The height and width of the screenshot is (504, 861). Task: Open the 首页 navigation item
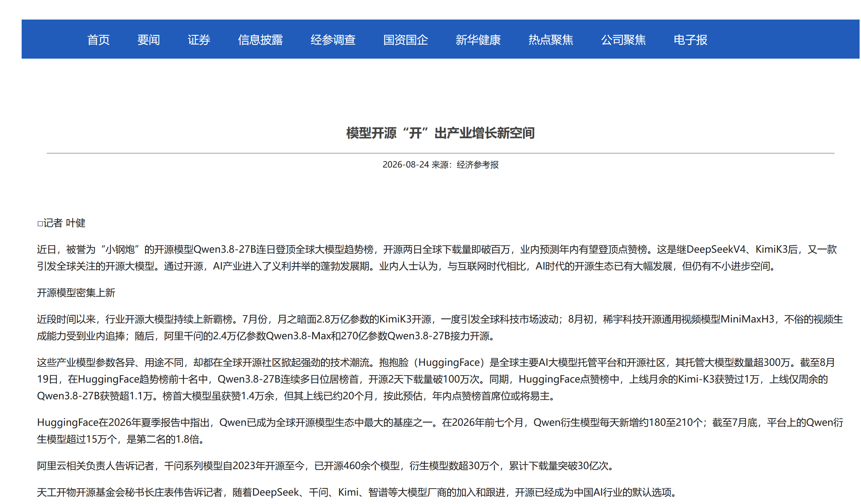(x=98, y=40)
